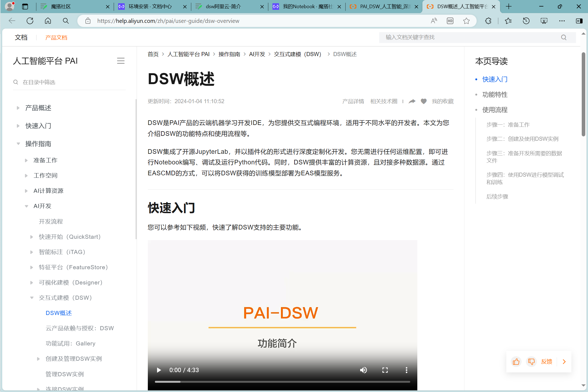Viewport: 588px width, 392px height.
Task: Expand the 工作空间 tree node
Action: tap(26, 176)
